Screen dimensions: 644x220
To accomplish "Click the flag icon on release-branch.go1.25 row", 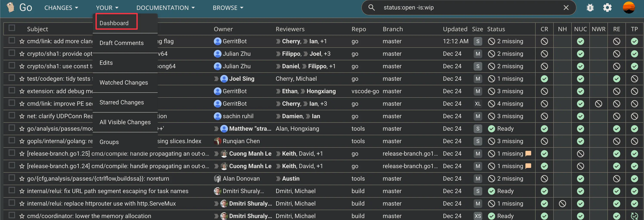I will [x=528, y=153].
